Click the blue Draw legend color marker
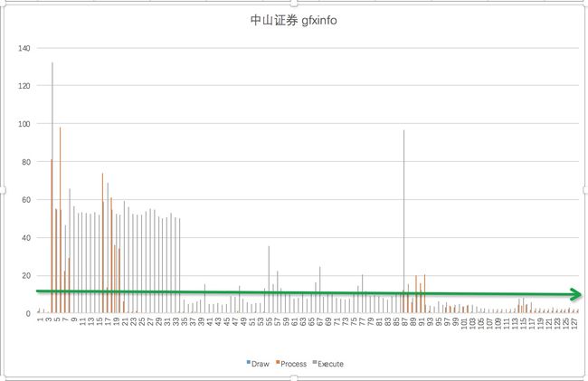 click(248, 362)
